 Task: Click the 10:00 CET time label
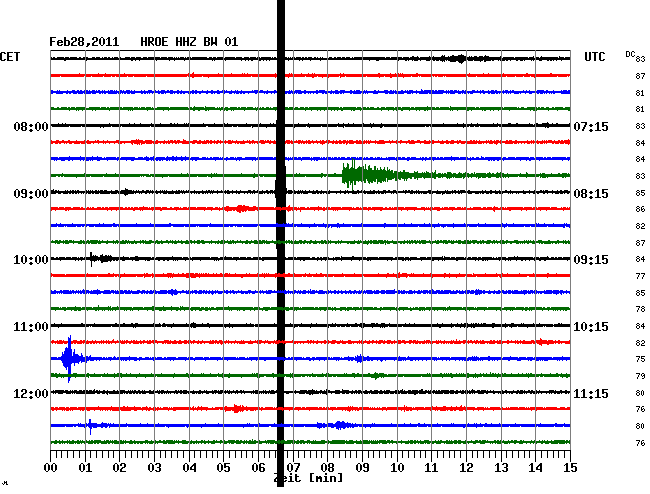click(x=31, y=260)
